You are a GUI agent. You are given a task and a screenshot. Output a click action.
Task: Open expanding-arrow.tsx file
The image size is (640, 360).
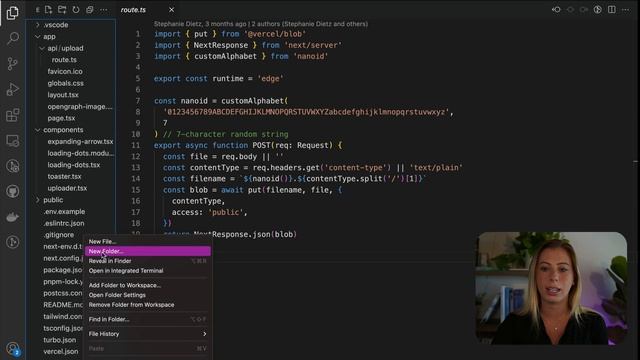pos(80,142)
